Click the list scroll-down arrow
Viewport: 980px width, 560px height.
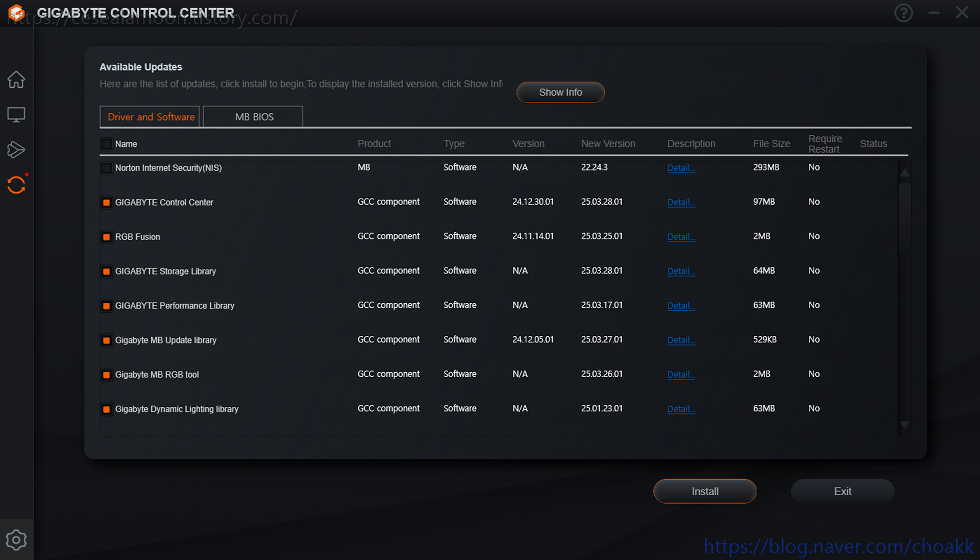[x=904, y=425]
